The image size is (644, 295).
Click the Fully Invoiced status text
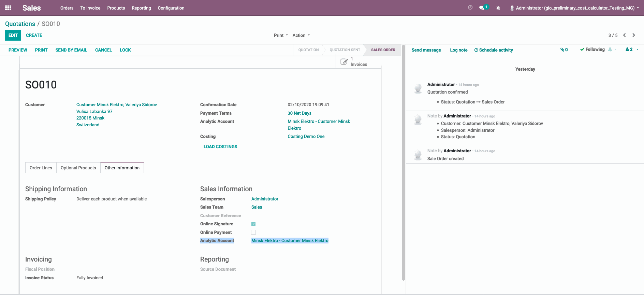90,278
